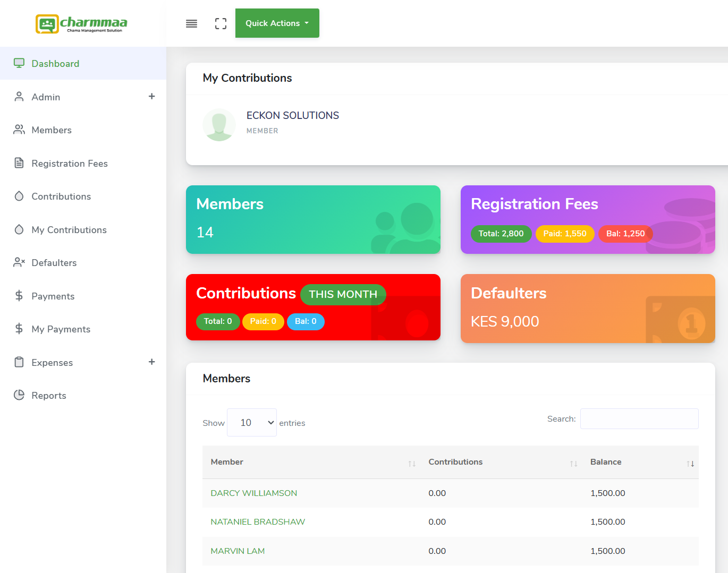Go to My Payments in sidebar

[x=61, y=329]
